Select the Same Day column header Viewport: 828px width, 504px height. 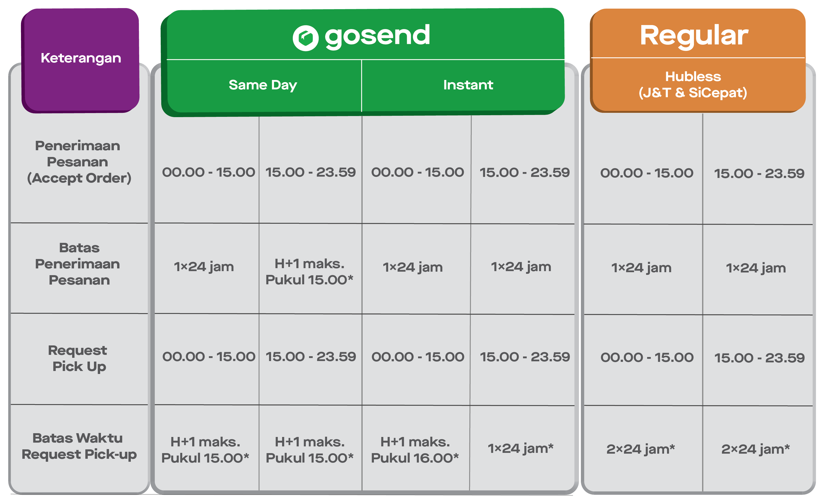263,85
